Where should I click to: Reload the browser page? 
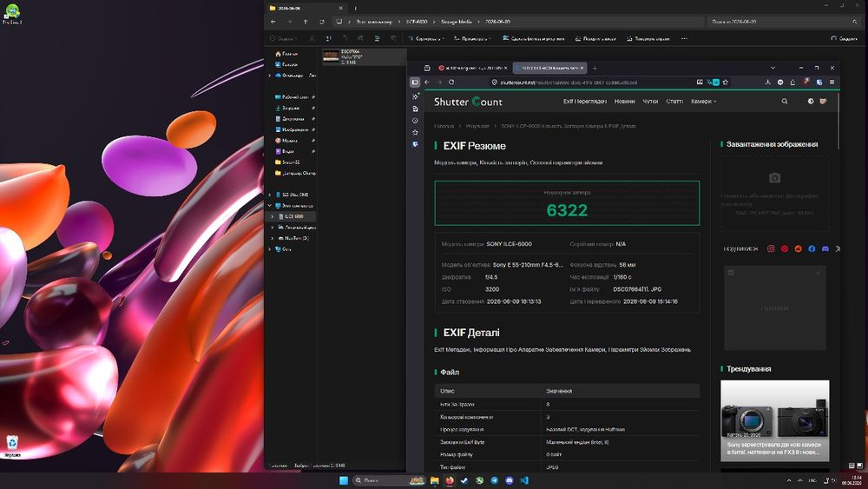(451, 82)
